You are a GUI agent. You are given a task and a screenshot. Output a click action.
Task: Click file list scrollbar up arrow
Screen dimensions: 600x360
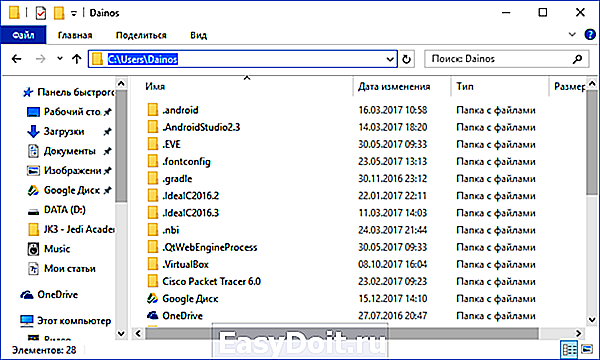[592, 83]
